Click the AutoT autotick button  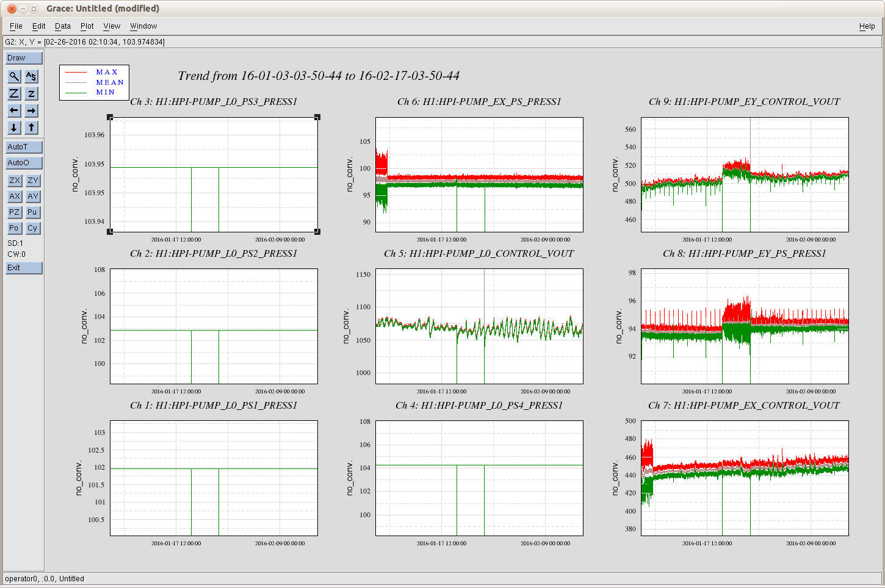point(24,147)
